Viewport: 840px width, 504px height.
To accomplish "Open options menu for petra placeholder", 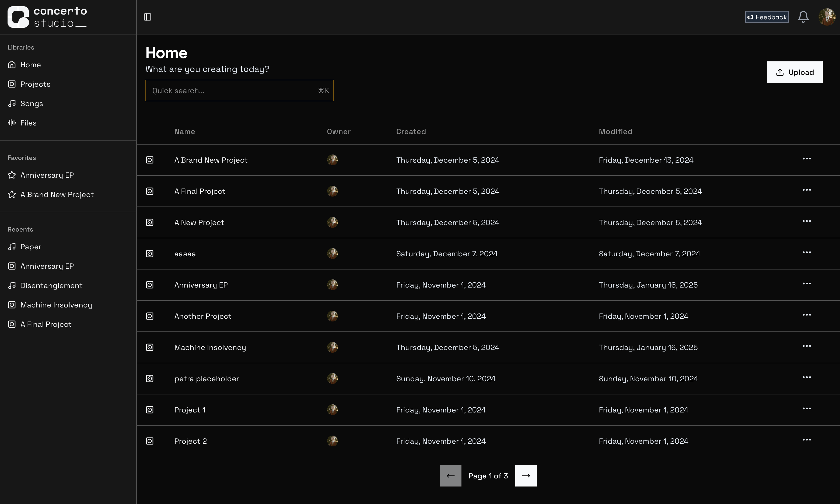I will click(x=807, y=377).
